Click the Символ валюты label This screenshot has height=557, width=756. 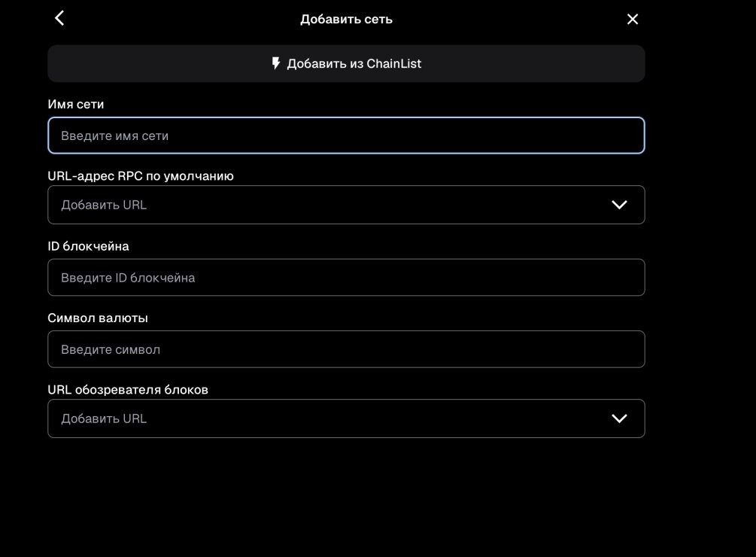point(98,318)
